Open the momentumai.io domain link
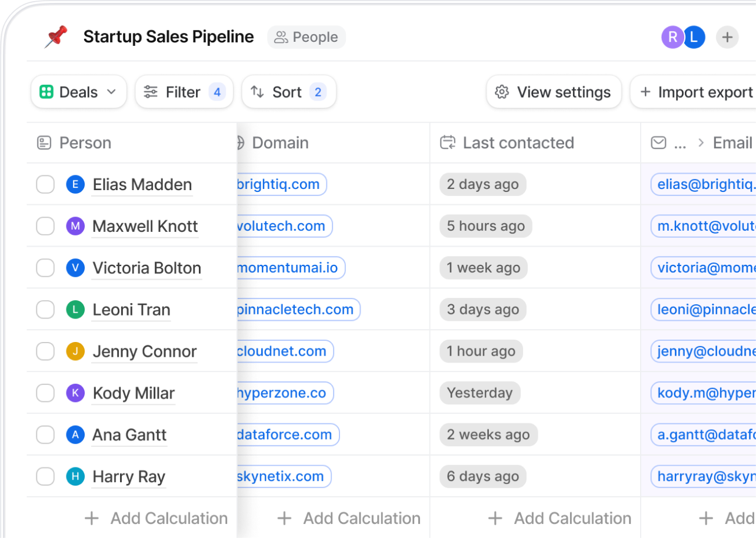This screenshot has width=756, height=538. coord(288,268)
